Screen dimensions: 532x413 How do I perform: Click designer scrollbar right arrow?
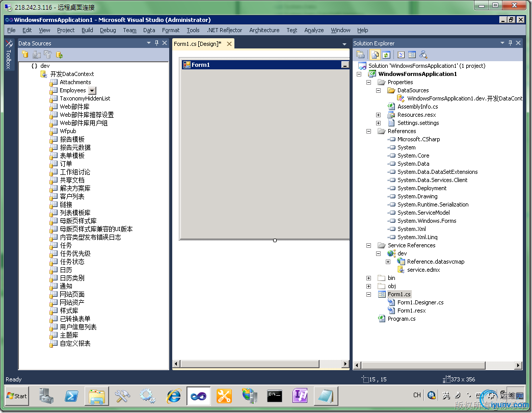tap(345, 364)
